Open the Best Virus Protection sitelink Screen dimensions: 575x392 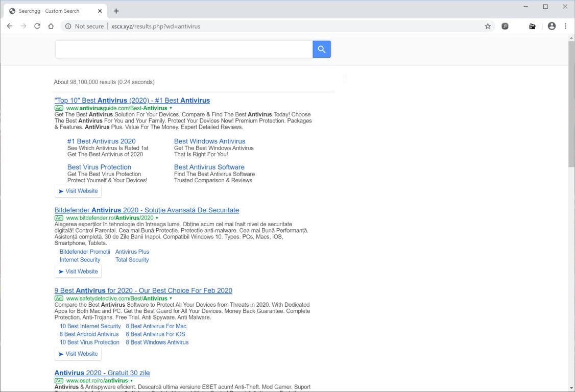click(99, 167)
